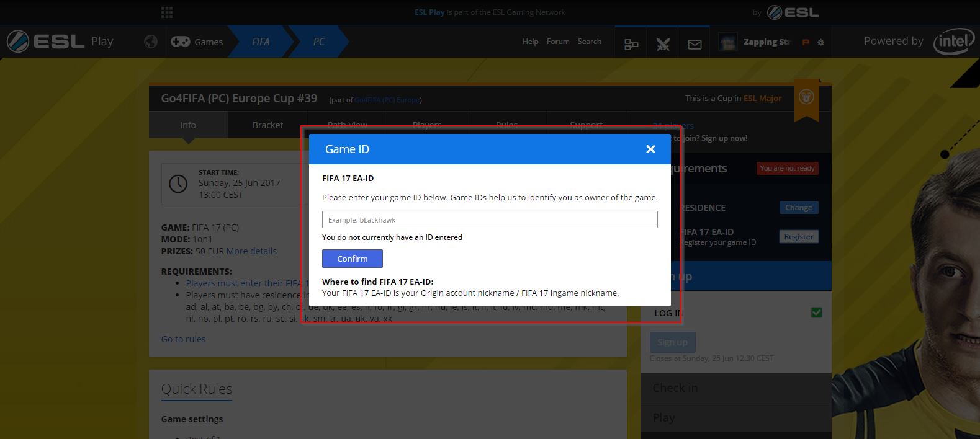Click 'You do not currently have an ID entered'
This screenshot has height=439, width=980.
pos(392,237)
